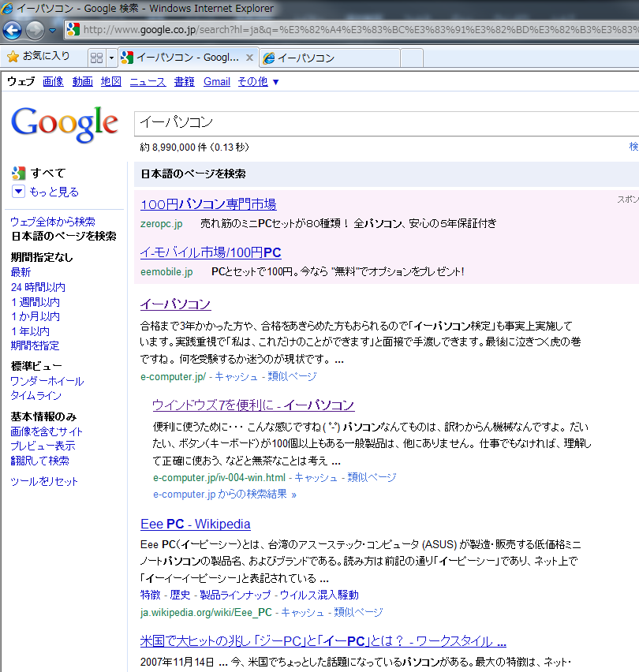Click the browser Forward arrow button
Image resolution: width=639 pixels, height=672 pixels.
[x=35, y=30]
